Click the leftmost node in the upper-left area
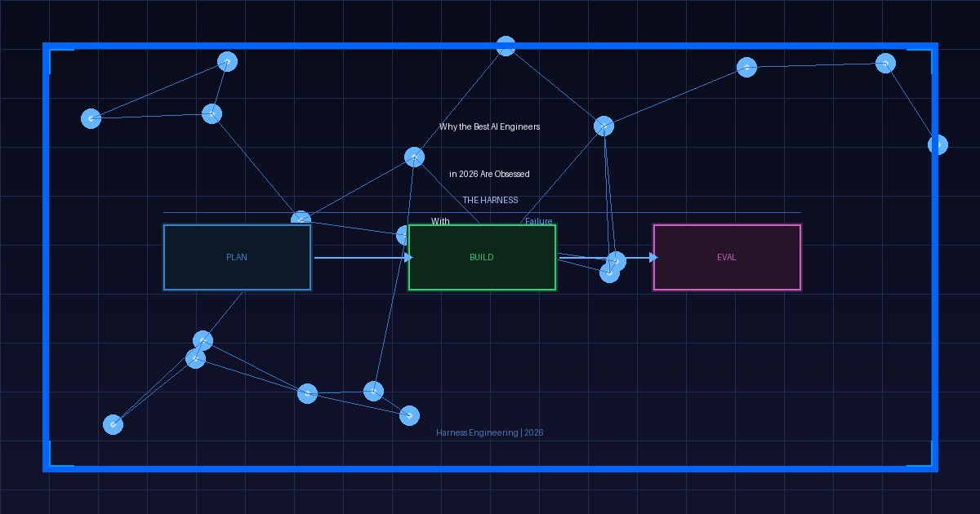The height and width of the screenshot is (514, 980). pyautogui.click(x=91, y=118)
